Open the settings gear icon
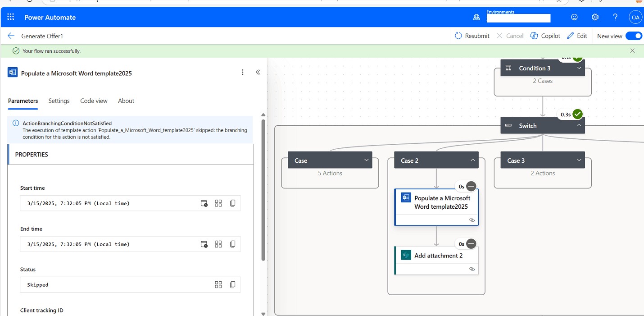The image size is (644, 316). click(x=595, y=17)
